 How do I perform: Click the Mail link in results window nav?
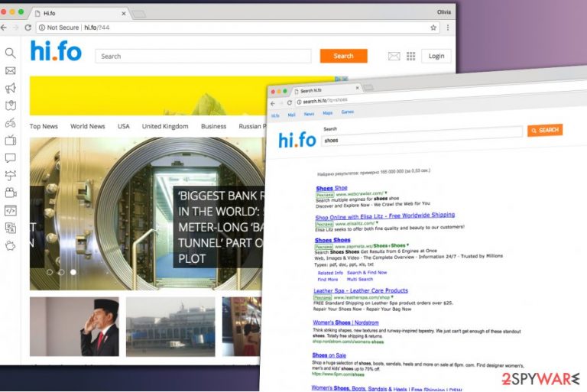[292, 115]
